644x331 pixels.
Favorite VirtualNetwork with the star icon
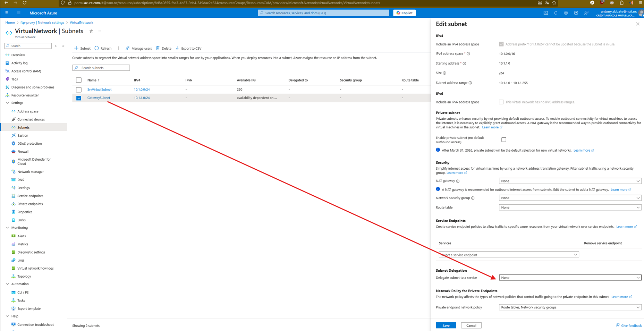[91, 31]
